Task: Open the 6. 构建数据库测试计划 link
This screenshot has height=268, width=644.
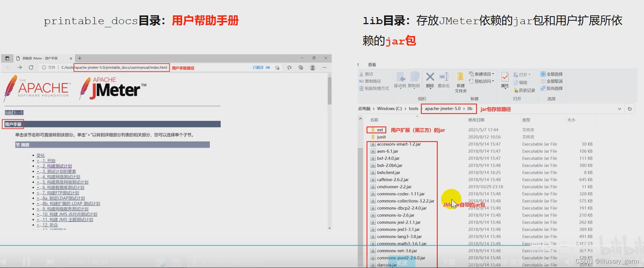Action: click(x=63, y=188)
